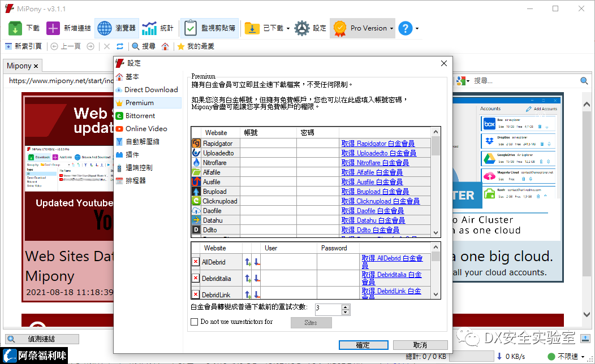
Task: Go to the home page icon
Action: [165, 46]
